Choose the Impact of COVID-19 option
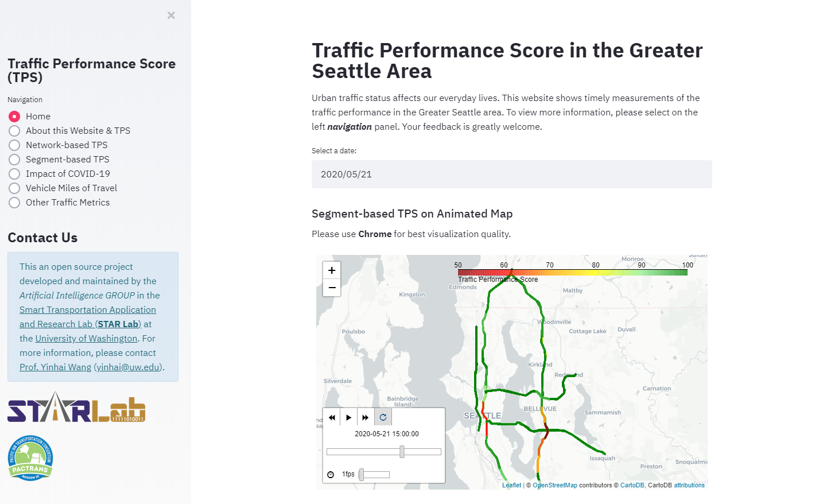The height and width of the screenshot is (504, 819). coord(14,174)
